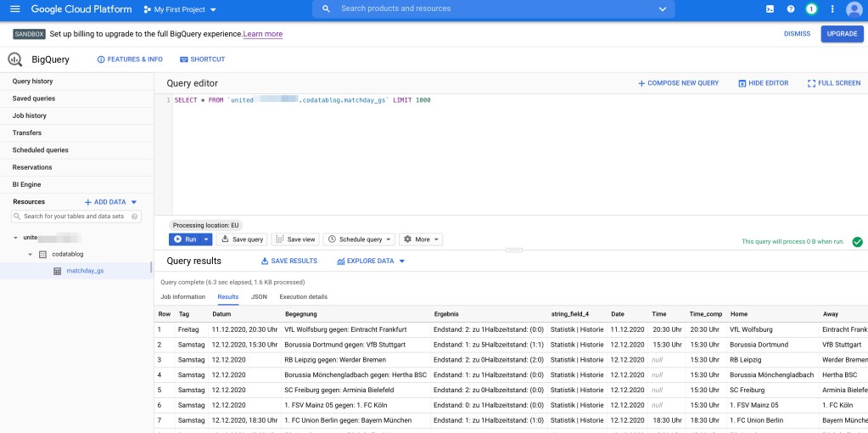Click the search tables and data sets field
Viewport: 868px width, 433px height.
(76, 216)
